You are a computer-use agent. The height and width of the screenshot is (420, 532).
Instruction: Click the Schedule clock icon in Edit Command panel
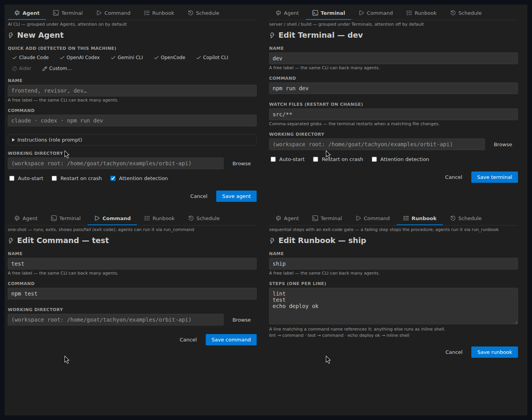click(x=191, y=218)
